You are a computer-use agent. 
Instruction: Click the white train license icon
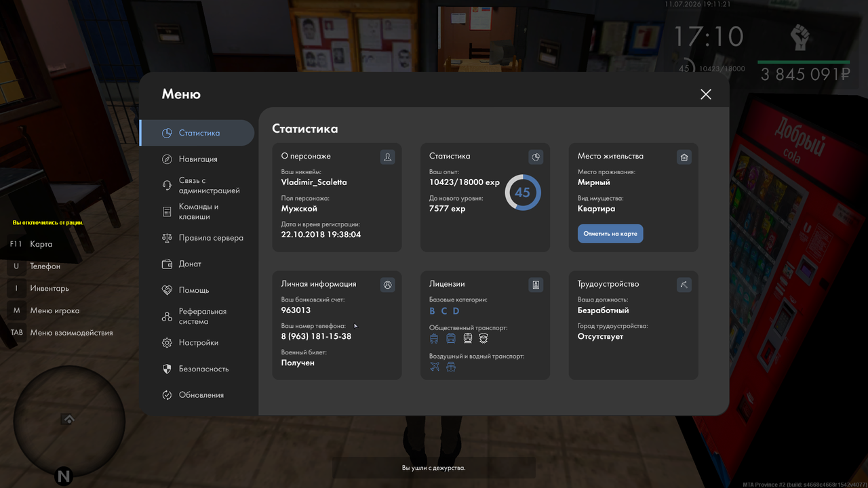tap(467, 338)
